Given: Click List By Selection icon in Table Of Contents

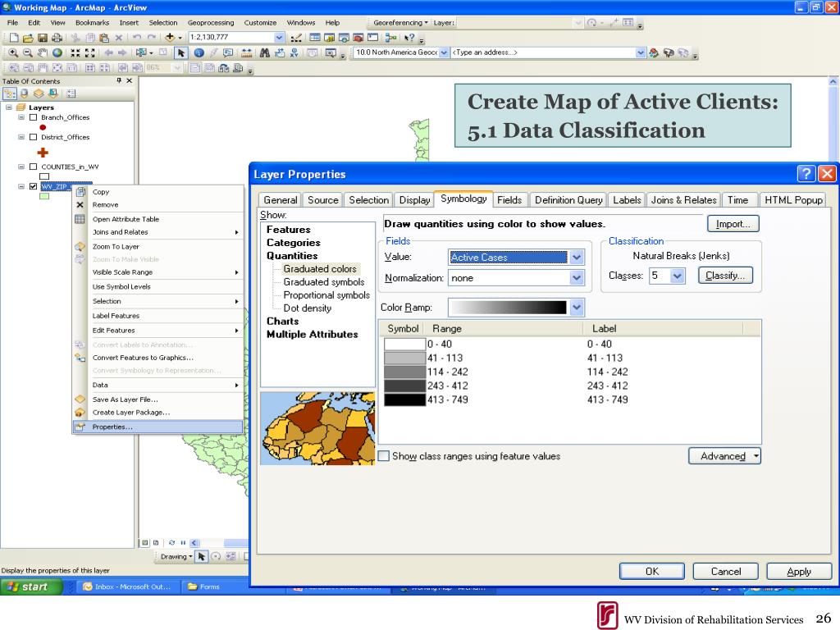Looking at the screenshot, I should pyautogui.click(x=53, y=94).
